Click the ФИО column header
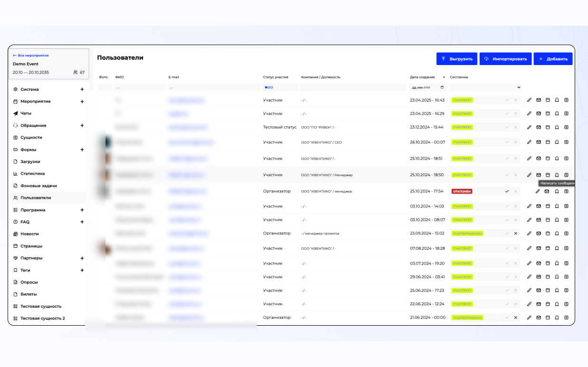588x367 pixels. point(119,77)
